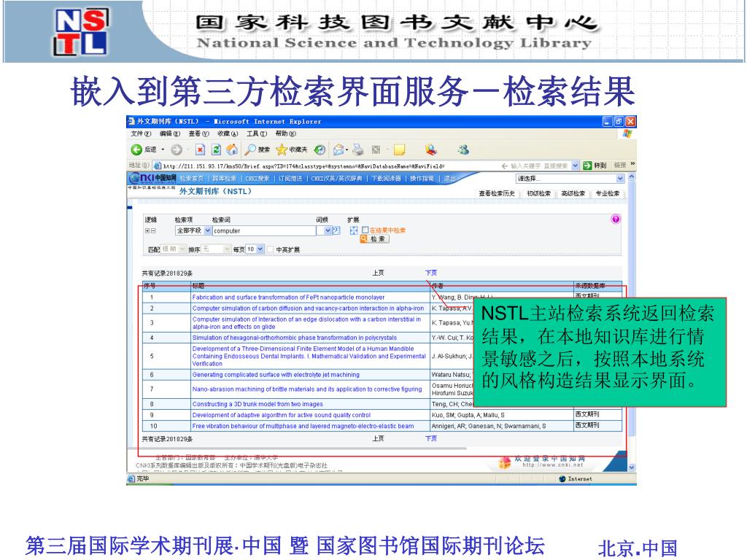Click the Stop loading red X icon
747x560 pixels.
tap(201, 149)
